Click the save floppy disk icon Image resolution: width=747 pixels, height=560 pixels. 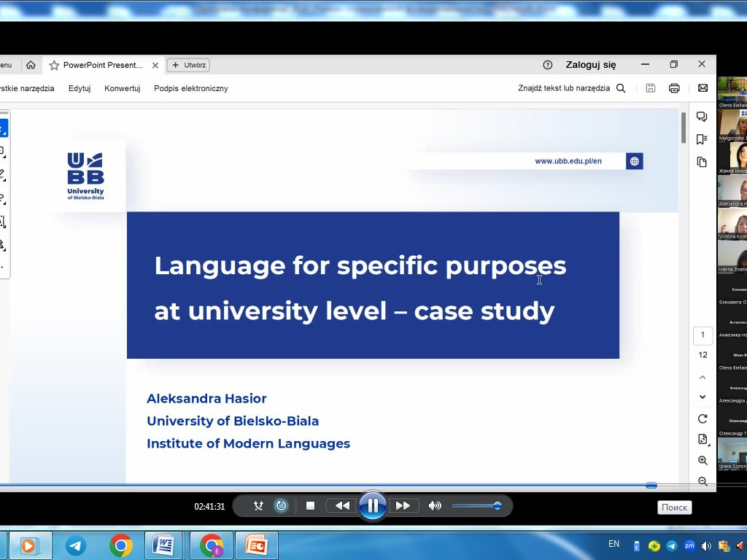650,88
